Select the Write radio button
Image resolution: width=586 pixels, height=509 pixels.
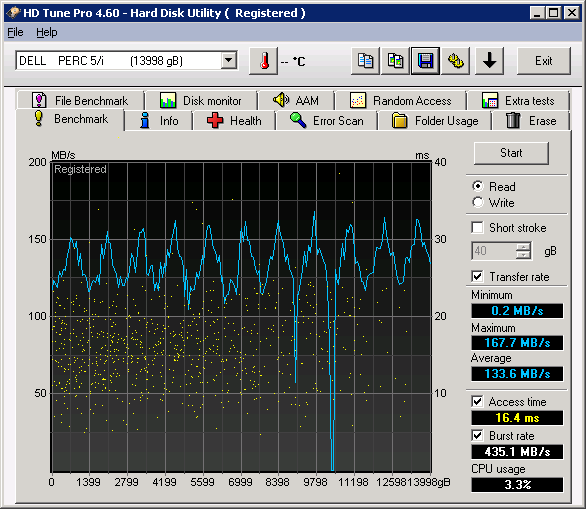point(478,203)
